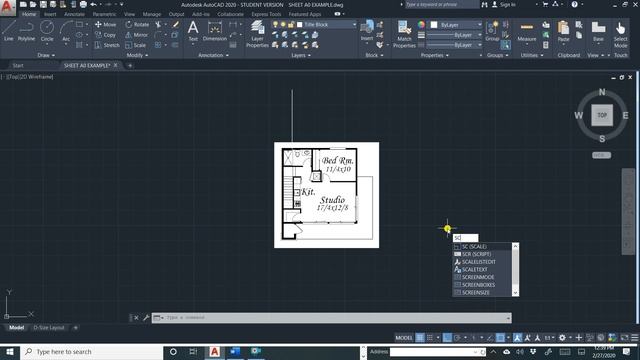The width and height of the screenshot is (640, 360).
Task: Click the object color wheel swatch
Action: tap(421, 24)
